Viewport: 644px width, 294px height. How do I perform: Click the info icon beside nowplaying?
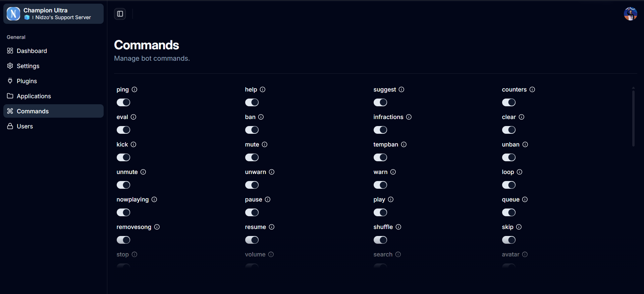[x=154, y=199]
